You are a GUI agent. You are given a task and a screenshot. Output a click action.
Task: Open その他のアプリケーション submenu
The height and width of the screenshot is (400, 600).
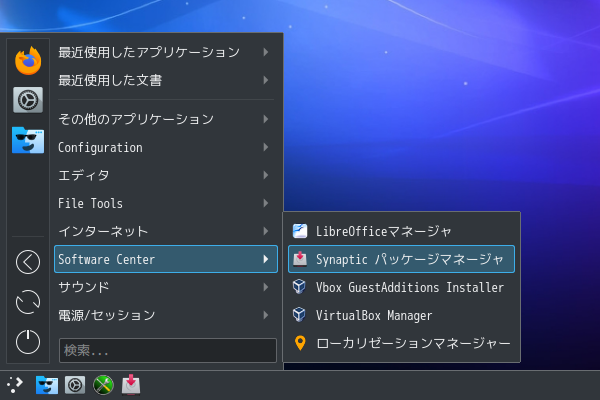166,119
